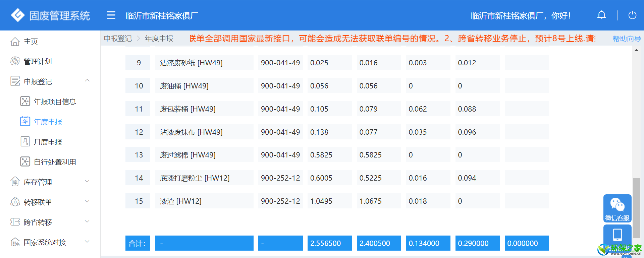This screenshot has height=258, width=644.
Task: Click the 帮助向导 link
Action: tap(626, 39)
